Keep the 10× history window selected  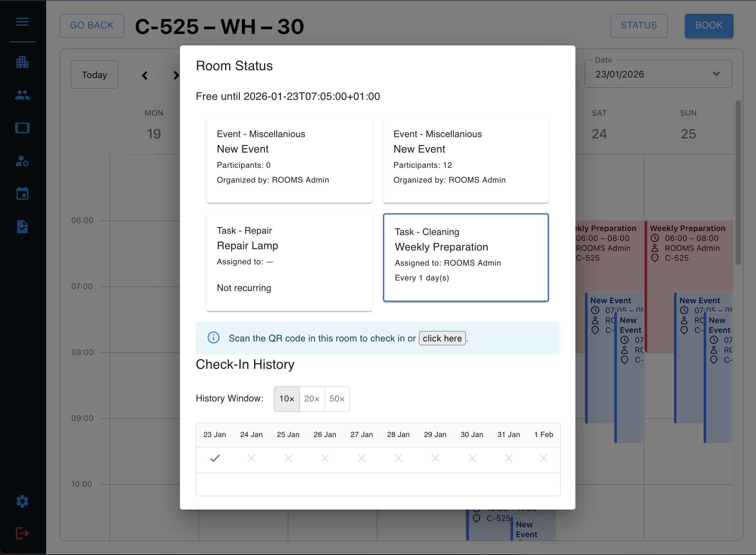click(286, 399)
